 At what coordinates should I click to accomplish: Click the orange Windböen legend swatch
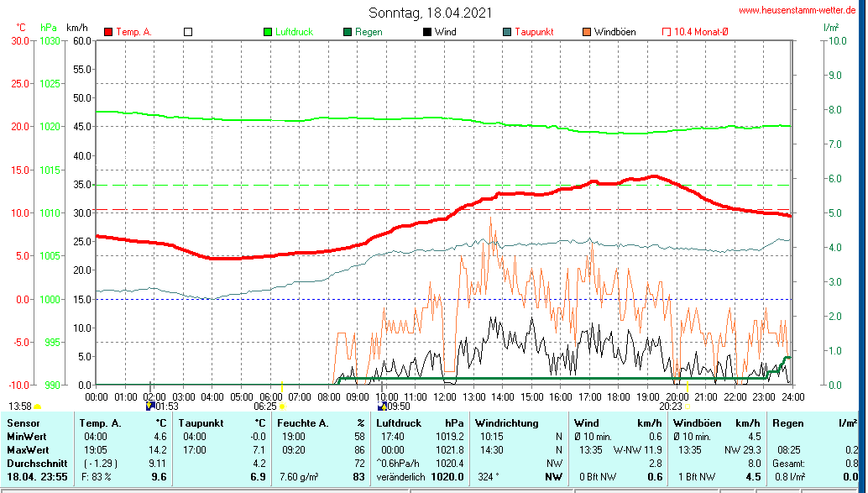(587, 32)
